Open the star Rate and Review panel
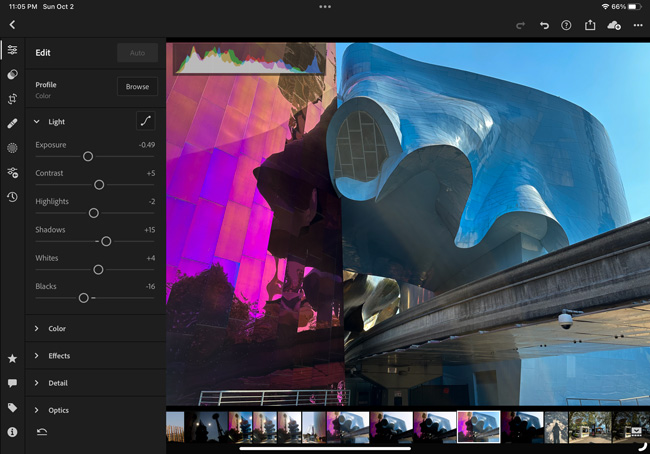650x454 pixels. (x=12, y=358)
